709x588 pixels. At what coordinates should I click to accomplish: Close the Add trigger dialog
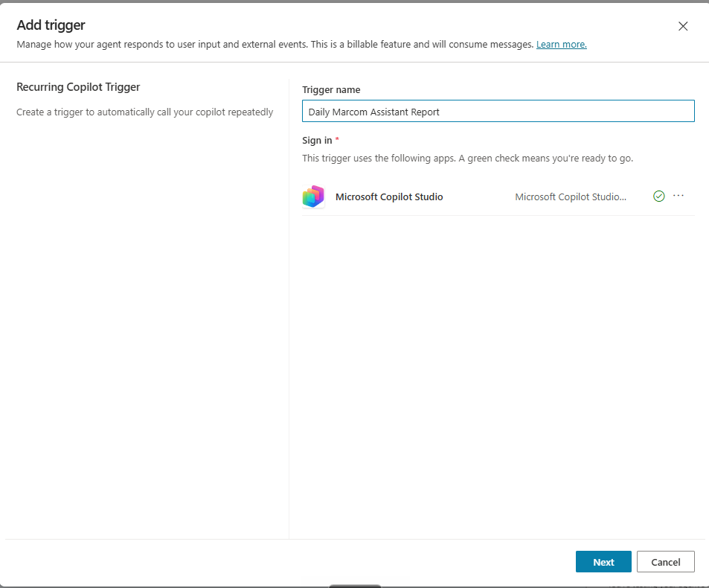[x=683, y=26]
